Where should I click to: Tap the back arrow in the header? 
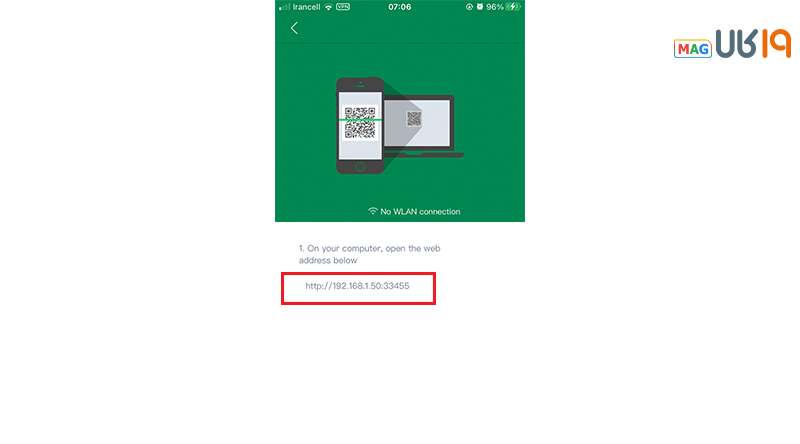[294, 28]
